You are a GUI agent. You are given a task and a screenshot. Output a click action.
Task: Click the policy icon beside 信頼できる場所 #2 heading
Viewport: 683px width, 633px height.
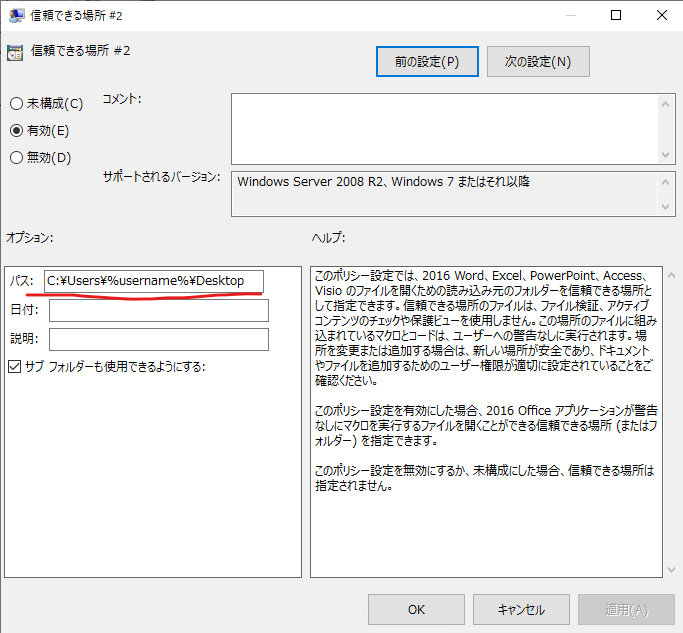15,54
